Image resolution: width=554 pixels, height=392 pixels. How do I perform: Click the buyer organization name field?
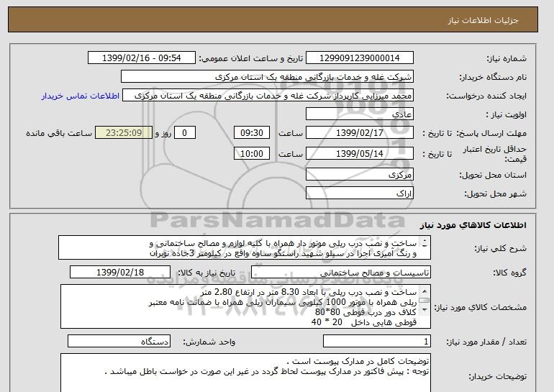click(x=267, y=77)
